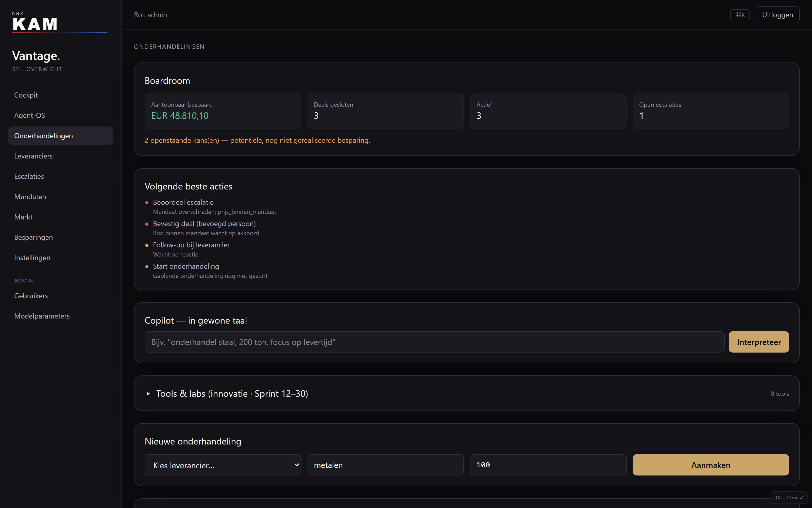The width and height of the screenshot is (812, 508).
Task: Open Modelparameters under Admin
Action: click(x=60, y=316)
